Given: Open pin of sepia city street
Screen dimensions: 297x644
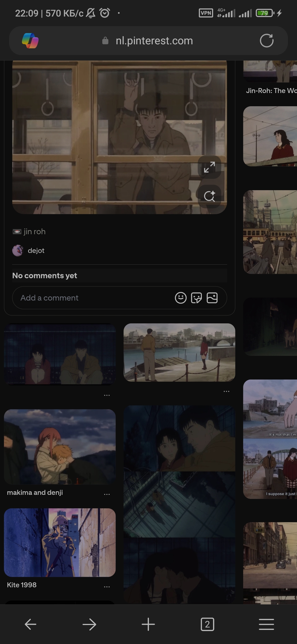Looking at the screenshot, I should coord(270,563).
